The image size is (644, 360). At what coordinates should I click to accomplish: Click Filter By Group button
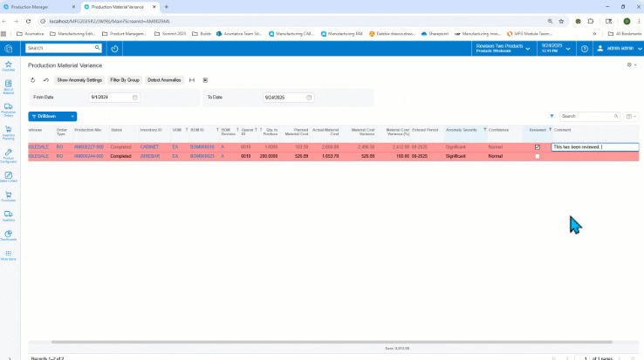click(125, 80)
